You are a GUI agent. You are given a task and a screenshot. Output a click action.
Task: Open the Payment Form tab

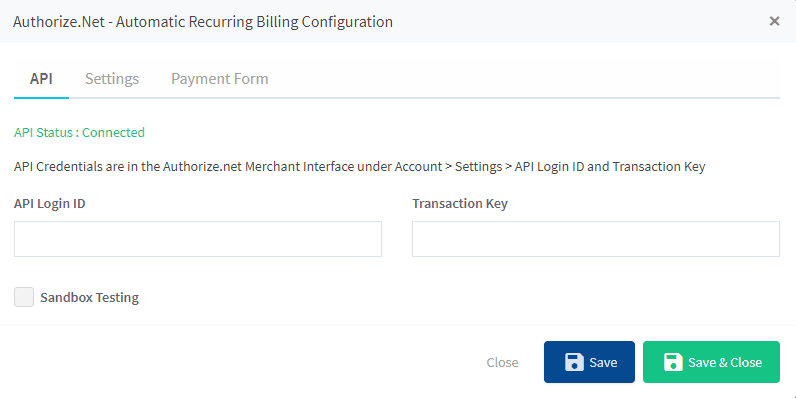(x=219, y=79)
